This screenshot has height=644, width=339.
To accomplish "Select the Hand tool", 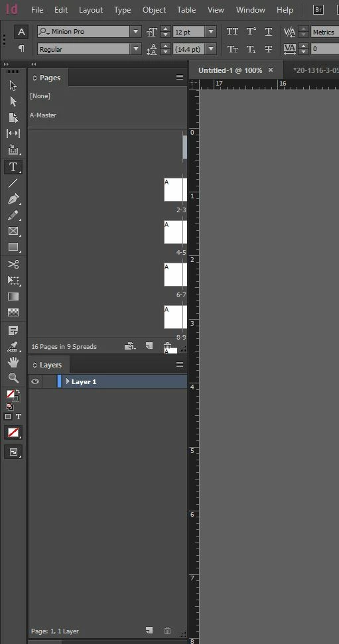I will click(x=13, y=362).
